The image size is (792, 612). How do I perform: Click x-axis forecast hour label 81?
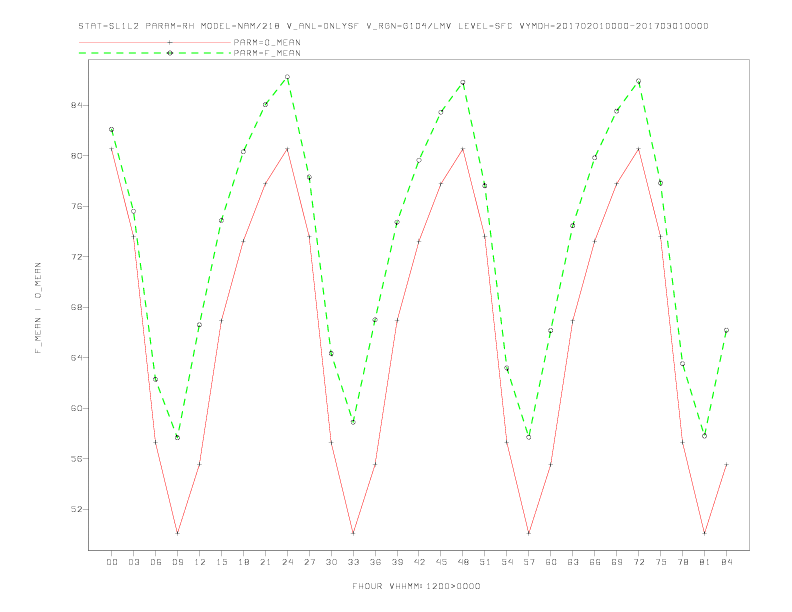704,562
